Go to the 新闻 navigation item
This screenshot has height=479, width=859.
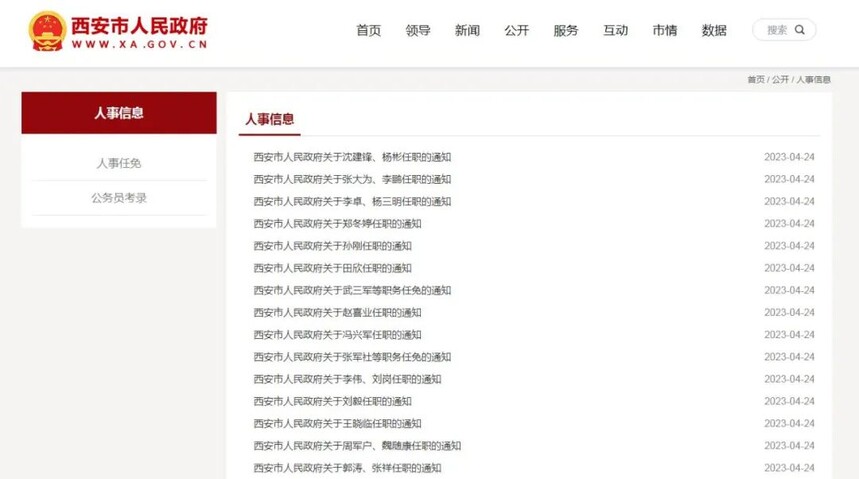(x=467, y=30)
